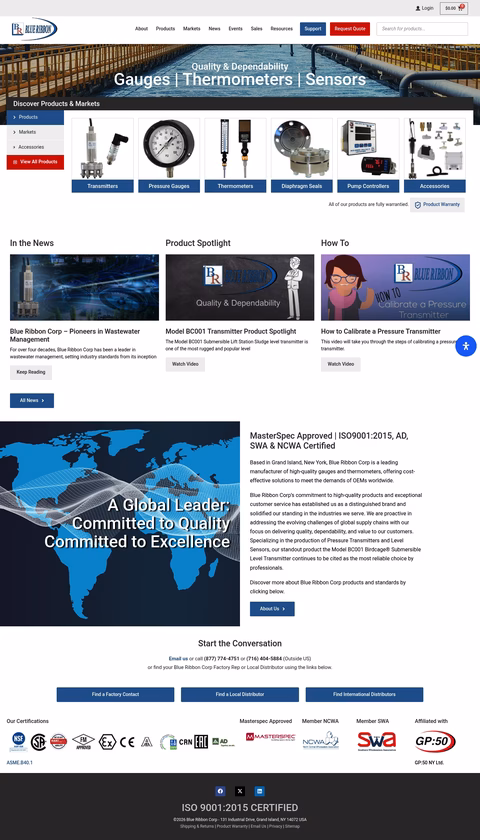
Task: Open the Product Spotlight video thumbnail
Action: [240, 287]
